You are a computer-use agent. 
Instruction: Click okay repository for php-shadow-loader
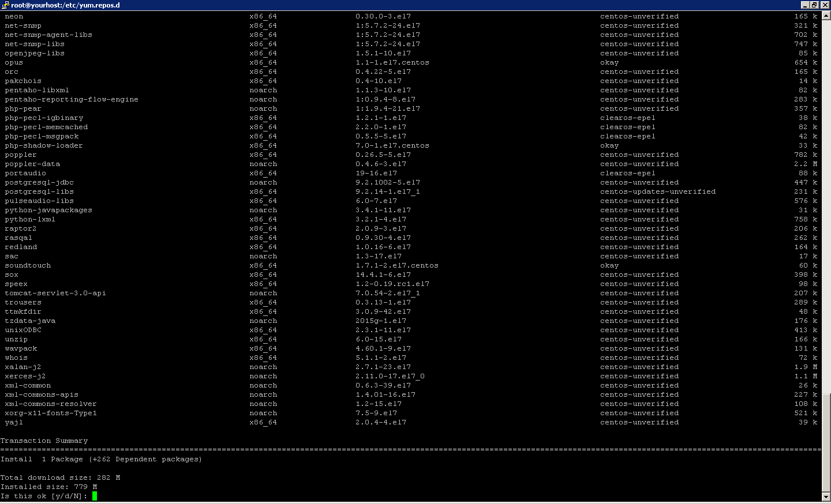(609, 145)
